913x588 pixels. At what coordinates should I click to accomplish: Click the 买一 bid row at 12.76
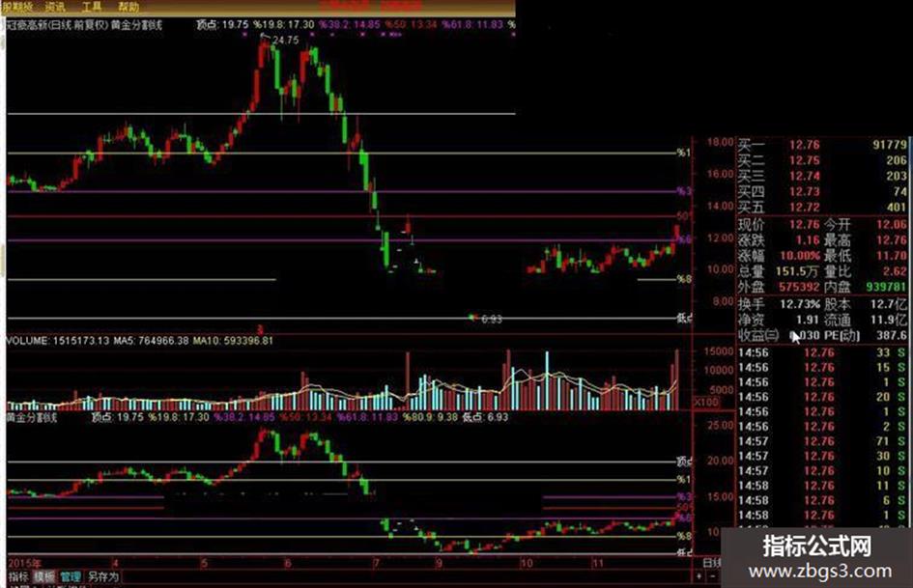click(x=822, y=145)
